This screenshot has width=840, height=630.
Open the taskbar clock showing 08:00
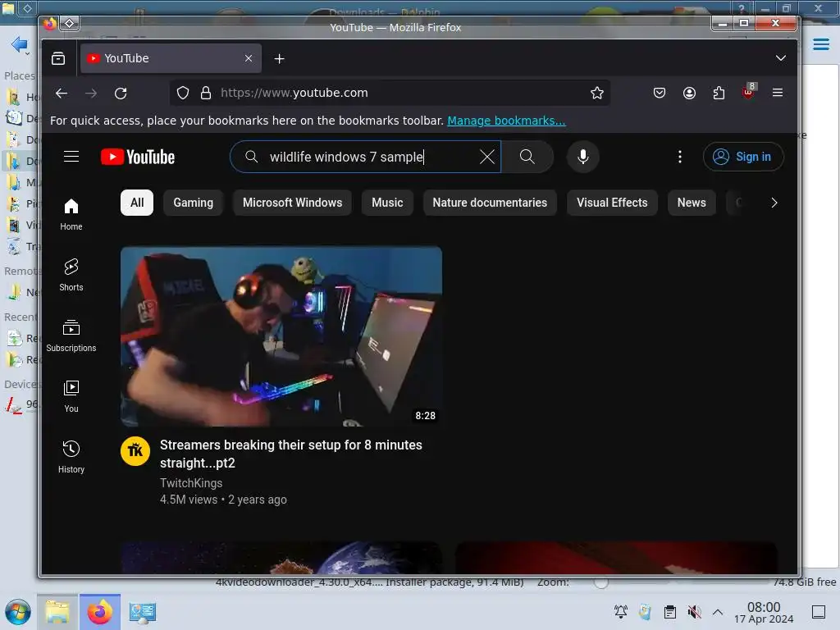764,612
